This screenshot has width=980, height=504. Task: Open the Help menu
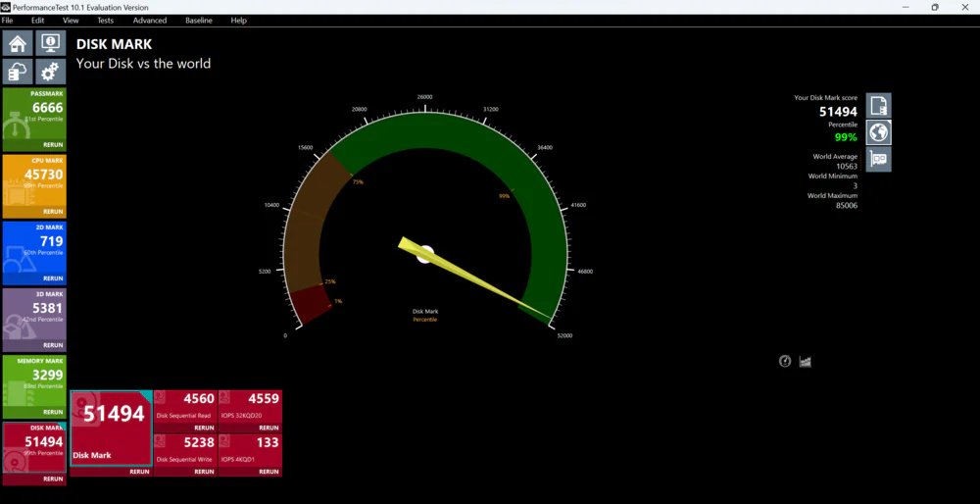(239, 21)
